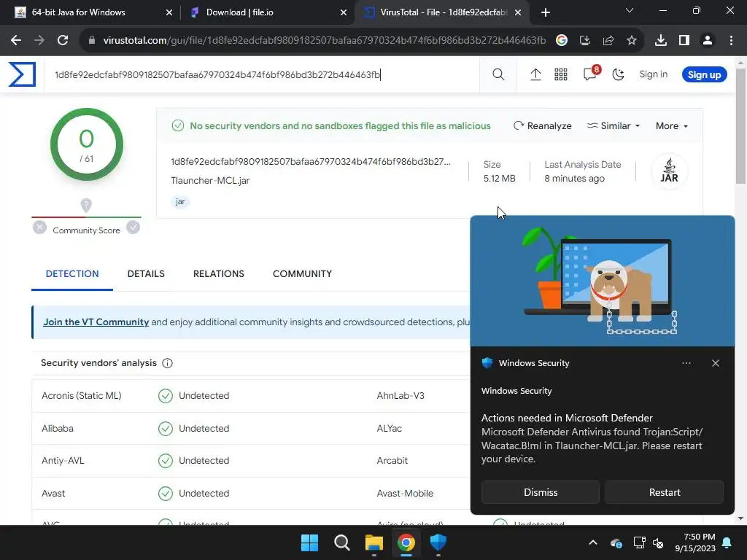Viewport: 747px width, 560px height.
Task: Click the Sign in link
Action: (653, 74)
